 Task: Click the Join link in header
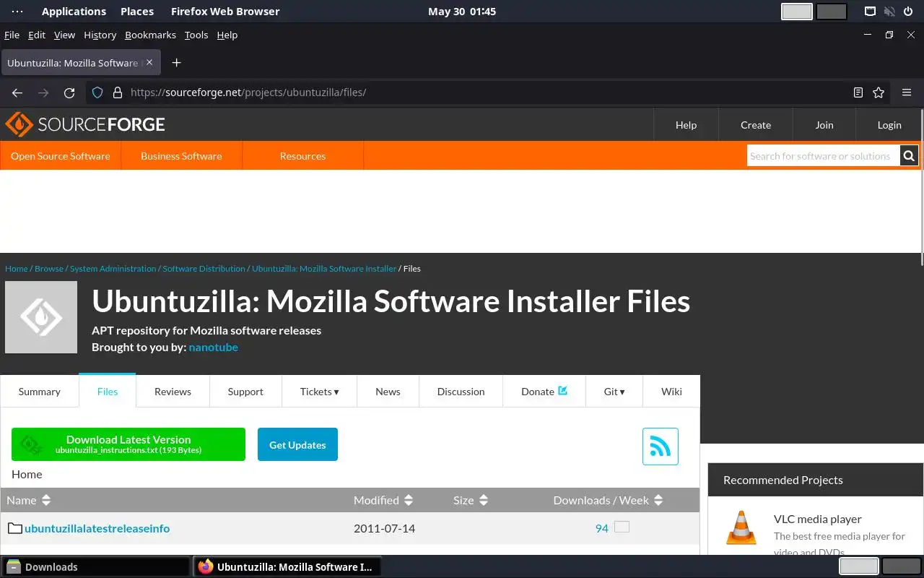(x=824, y=125)
